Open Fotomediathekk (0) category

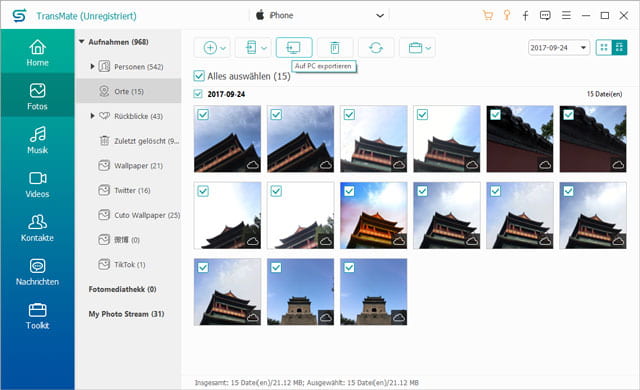[122, 289]
